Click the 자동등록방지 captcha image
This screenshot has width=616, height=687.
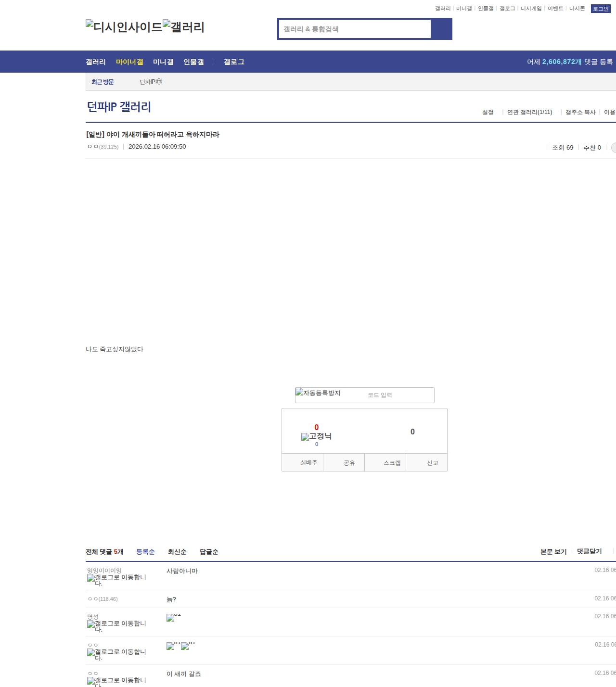[318, 393]
